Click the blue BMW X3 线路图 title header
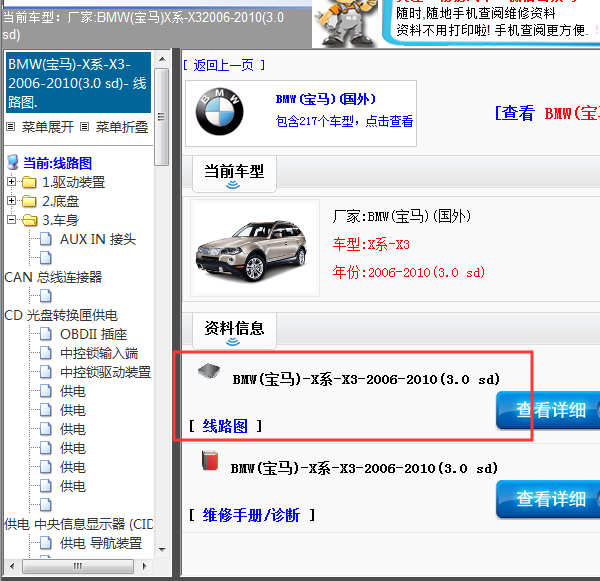Viewport: 600px width, 581px height. pyautogui.click(x=78, y=83)
